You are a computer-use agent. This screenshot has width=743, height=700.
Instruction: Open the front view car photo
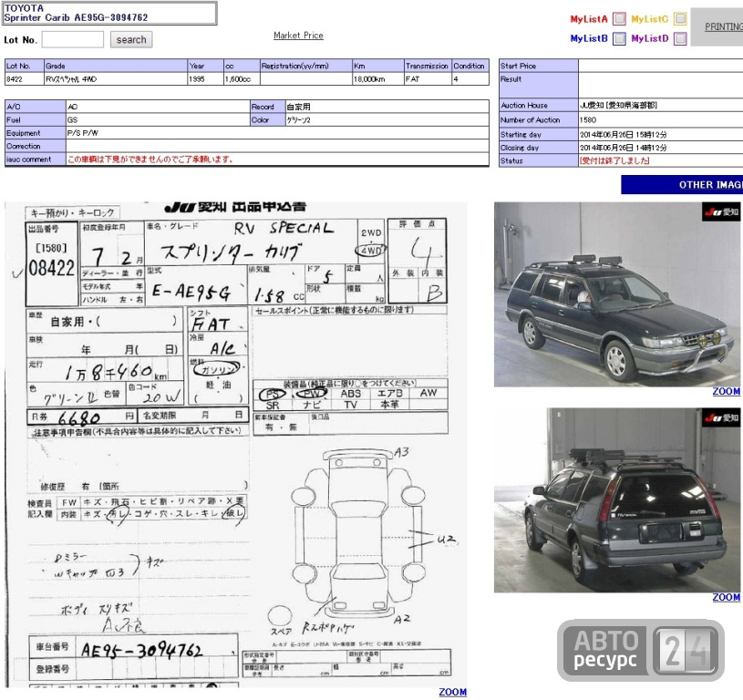(x=617, y=294)
